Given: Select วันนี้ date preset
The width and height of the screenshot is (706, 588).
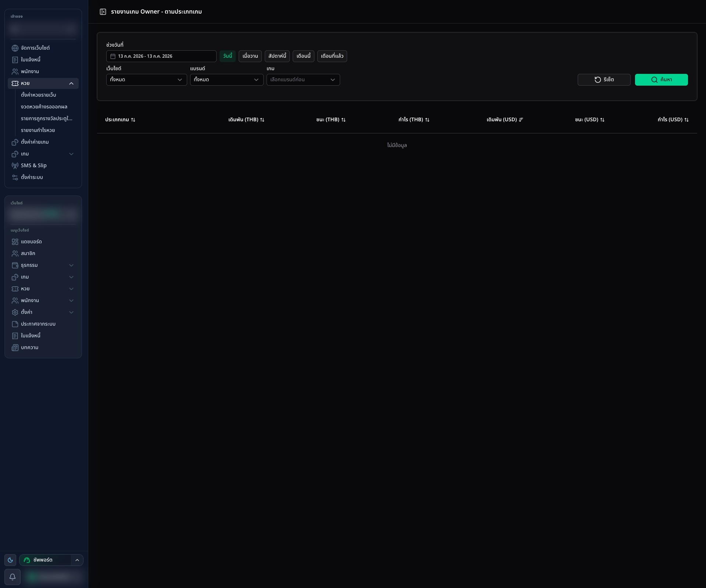Looking at the screenshot, I should (x=228, y=56).
